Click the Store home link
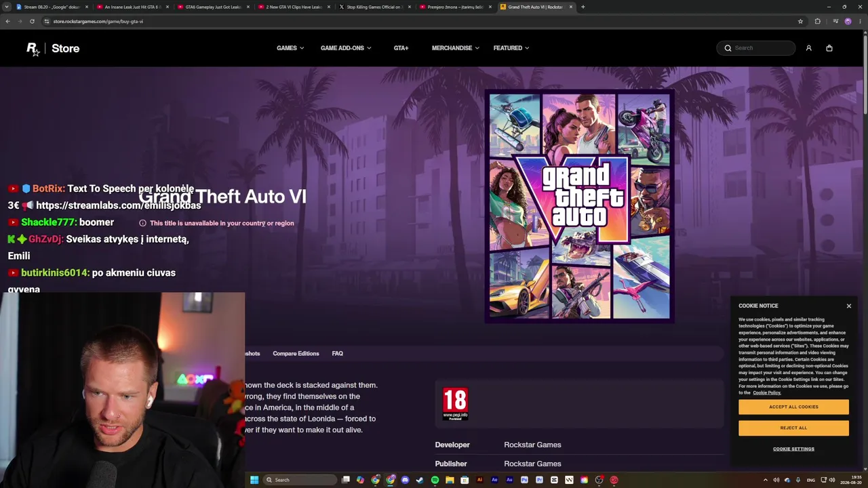 coord(66,48)
